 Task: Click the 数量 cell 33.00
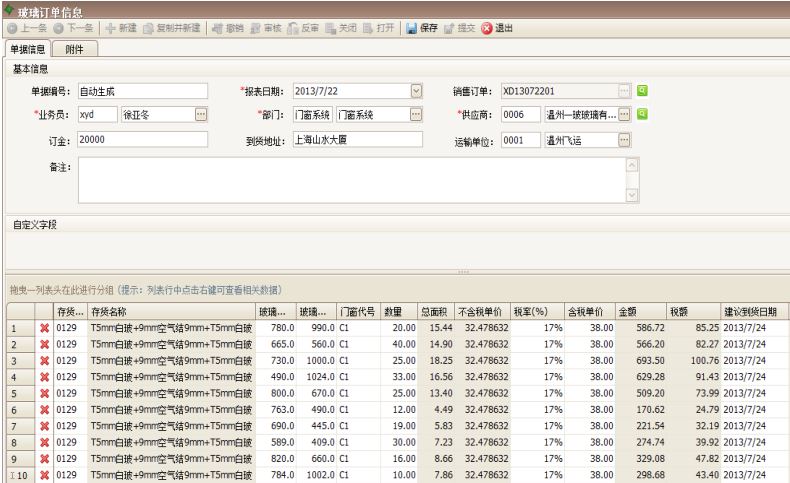[399, 377]
